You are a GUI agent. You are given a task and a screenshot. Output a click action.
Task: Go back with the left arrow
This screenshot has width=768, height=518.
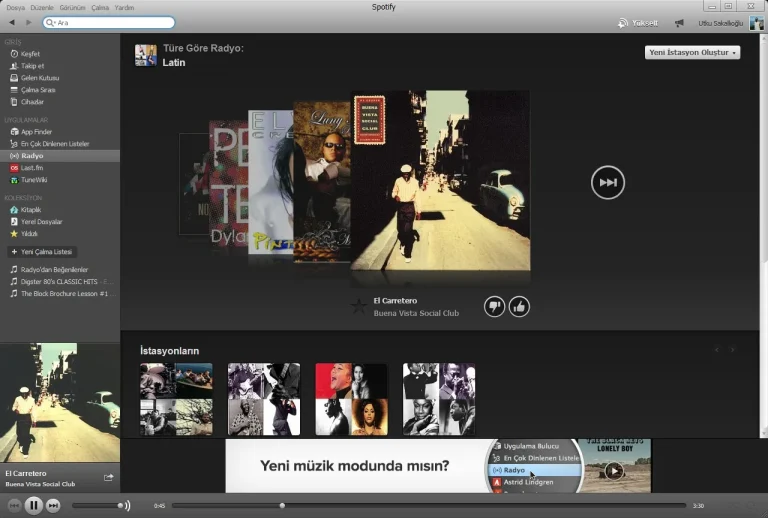coord(12,23)
